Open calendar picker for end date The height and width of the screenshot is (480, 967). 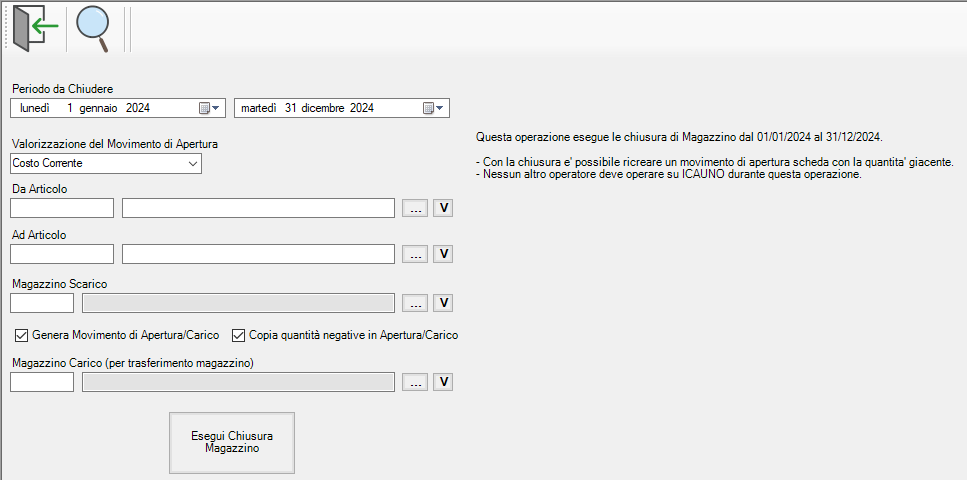pyautogui.click(x=433, y=108)
